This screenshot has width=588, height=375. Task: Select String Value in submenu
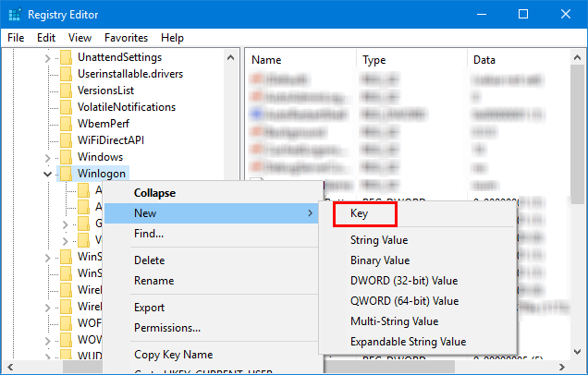(379, 240)
